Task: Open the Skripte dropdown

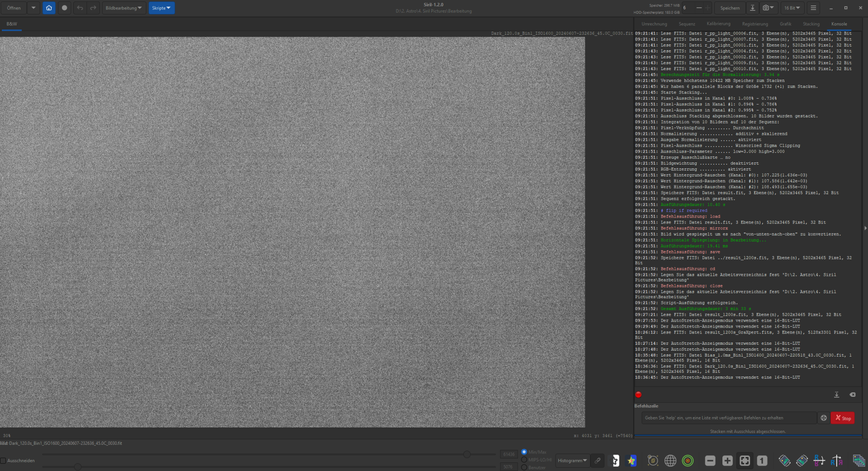Action: coord(161,8)
